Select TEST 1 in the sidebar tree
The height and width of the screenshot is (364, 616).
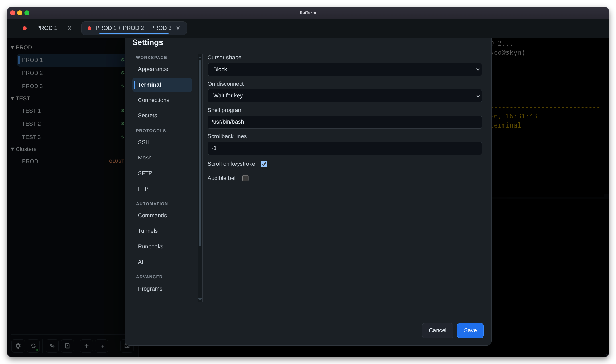[x=71, y=111]
